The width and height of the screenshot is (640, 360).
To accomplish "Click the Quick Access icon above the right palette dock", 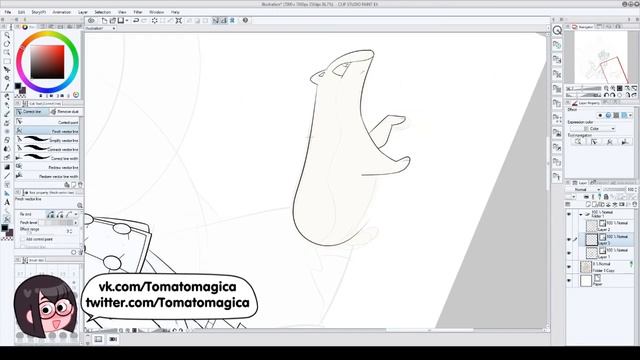I will click(x=557, y=30).
